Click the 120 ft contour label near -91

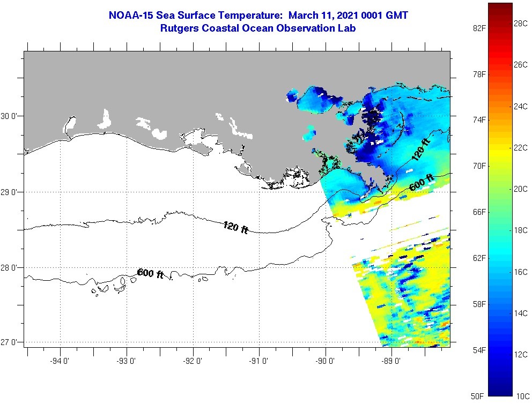(x=236, y=227)
